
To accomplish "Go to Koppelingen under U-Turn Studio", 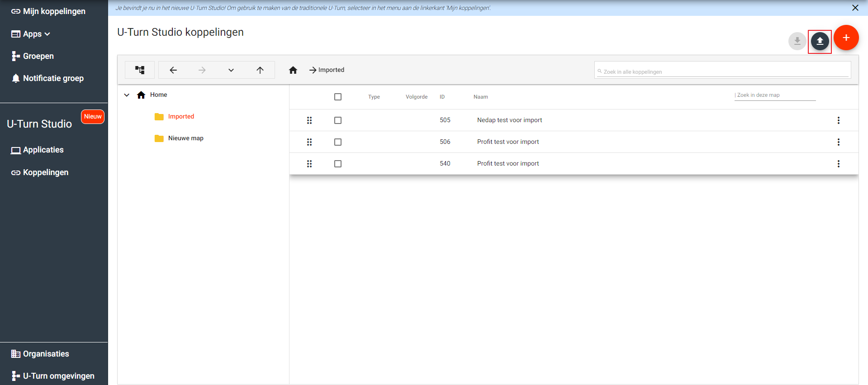I will (x=45, y=172).
